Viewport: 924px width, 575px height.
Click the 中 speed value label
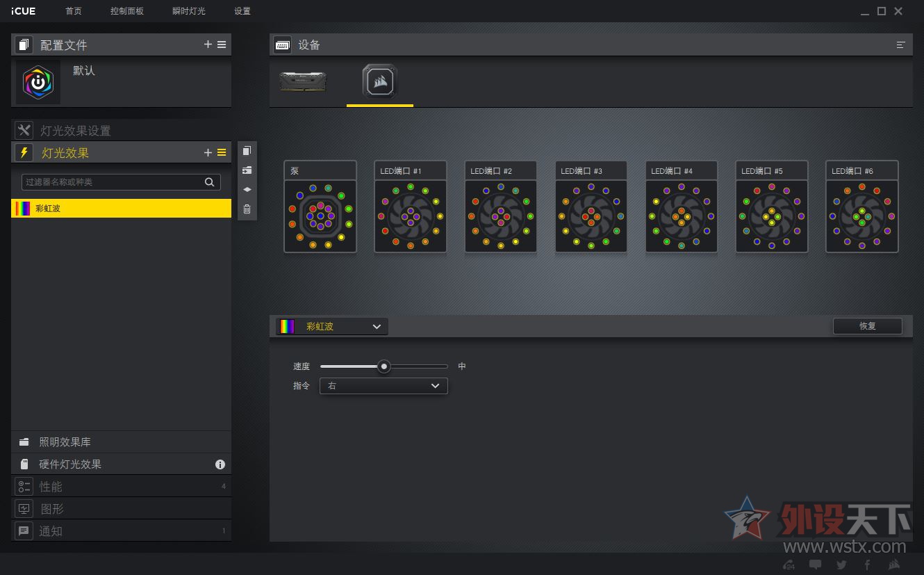pos(462,366)
